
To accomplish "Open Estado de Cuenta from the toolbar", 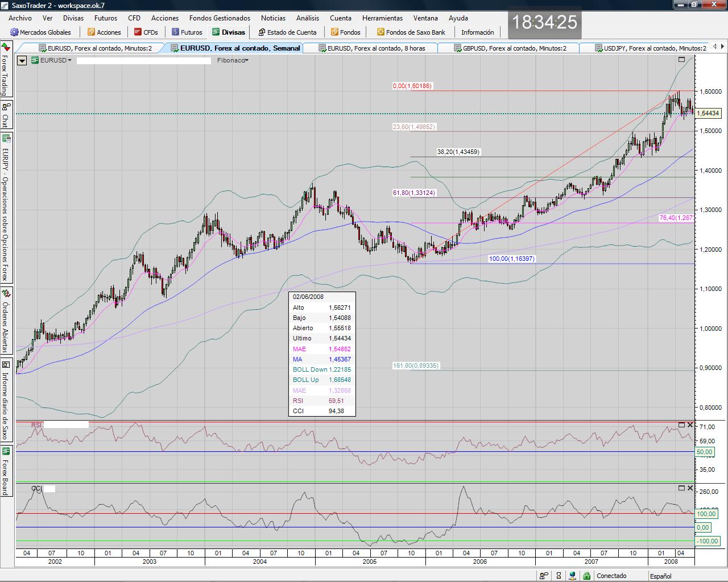I will 287,32.
